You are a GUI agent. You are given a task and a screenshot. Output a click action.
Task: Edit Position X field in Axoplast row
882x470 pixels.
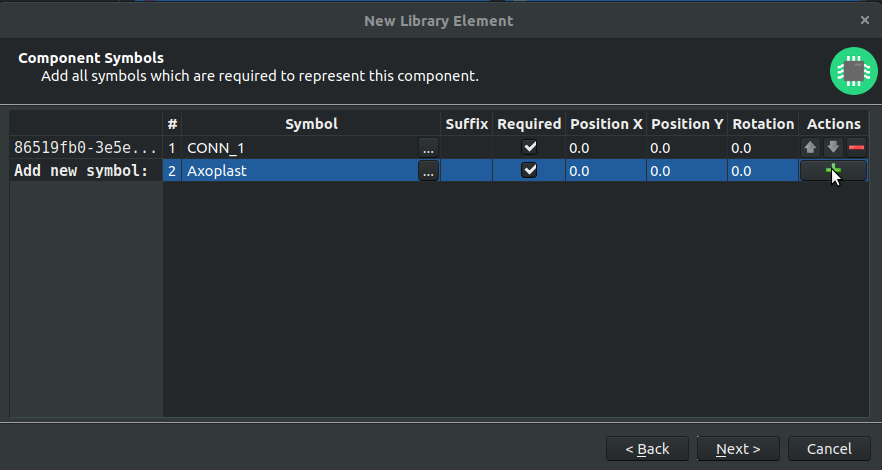pyautogui.click(x=606, y=170)
